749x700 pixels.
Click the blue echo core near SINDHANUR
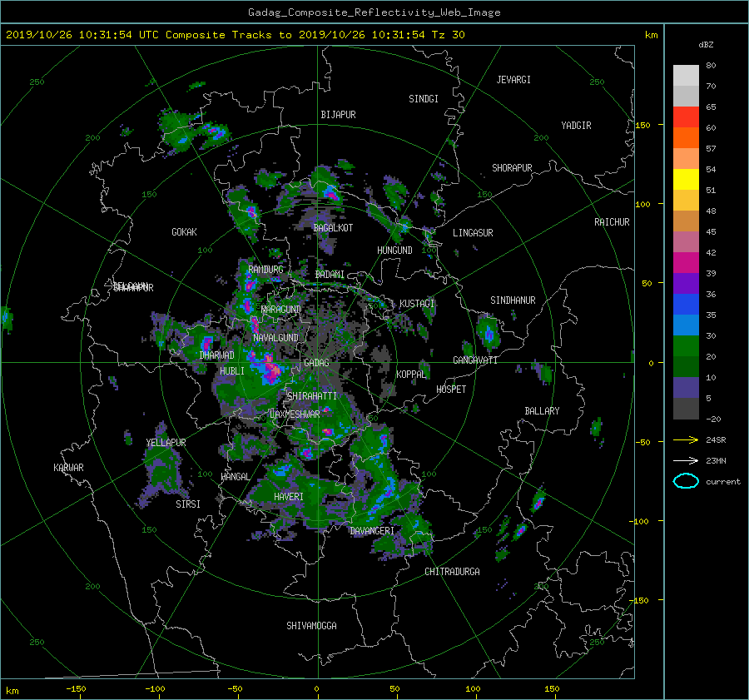pyautogui.click(x=489, y=335)
